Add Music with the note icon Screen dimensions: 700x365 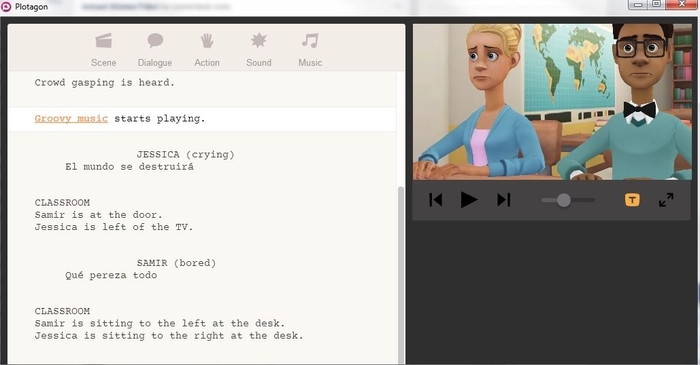pyautogui.click(x=310, y=50)
